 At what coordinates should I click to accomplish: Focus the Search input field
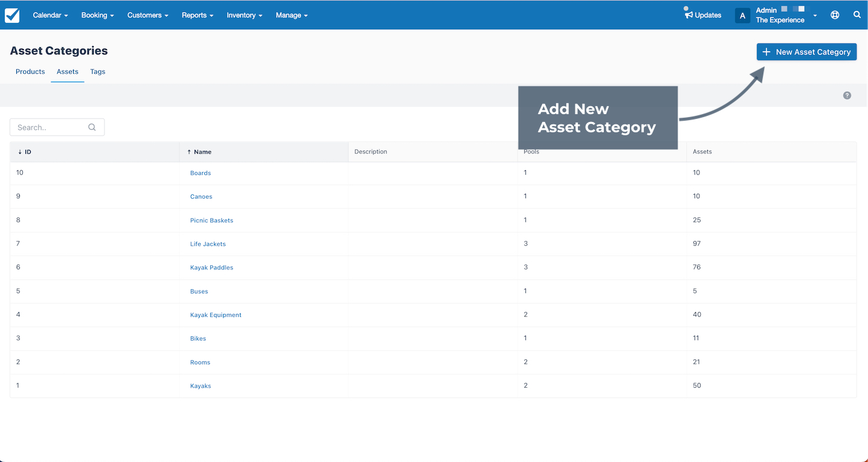pyautogui.click(x=57, y=127)
